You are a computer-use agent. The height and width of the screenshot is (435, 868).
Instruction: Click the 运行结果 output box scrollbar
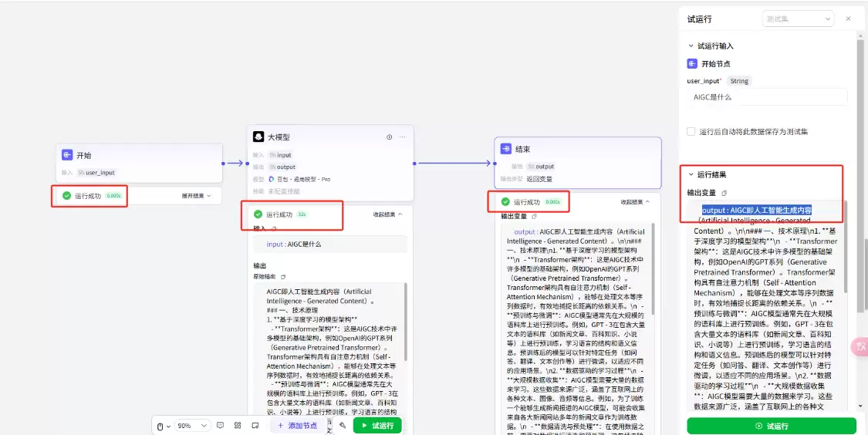tap(846, 246)
